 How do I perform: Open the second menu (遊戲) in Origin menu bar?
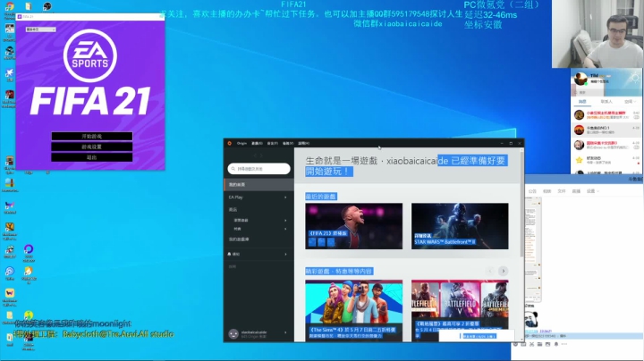(257, 143)
